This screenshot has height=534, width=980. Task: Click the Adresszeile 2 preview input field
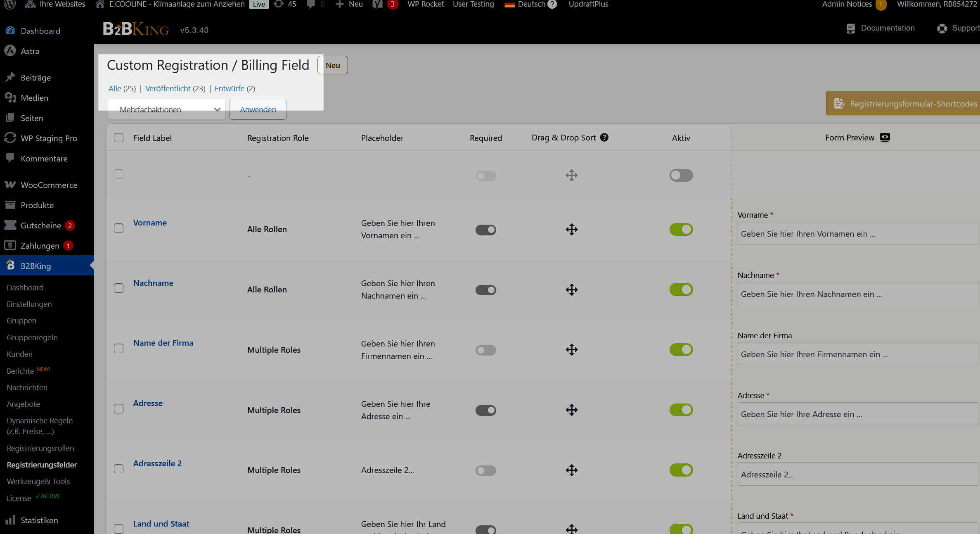[x=858, y=474]
